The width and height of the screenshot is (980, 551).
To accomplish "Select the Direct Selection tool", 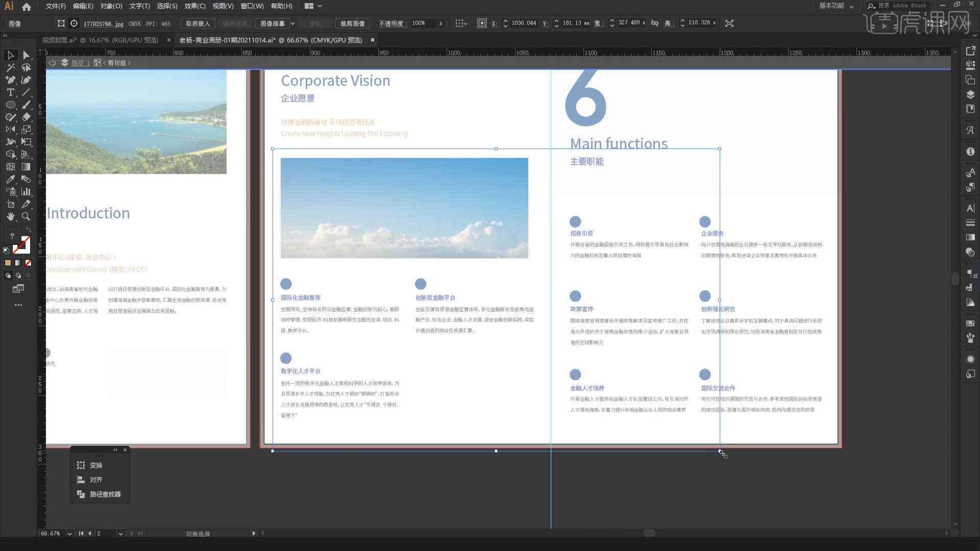I will pos(26,55).
